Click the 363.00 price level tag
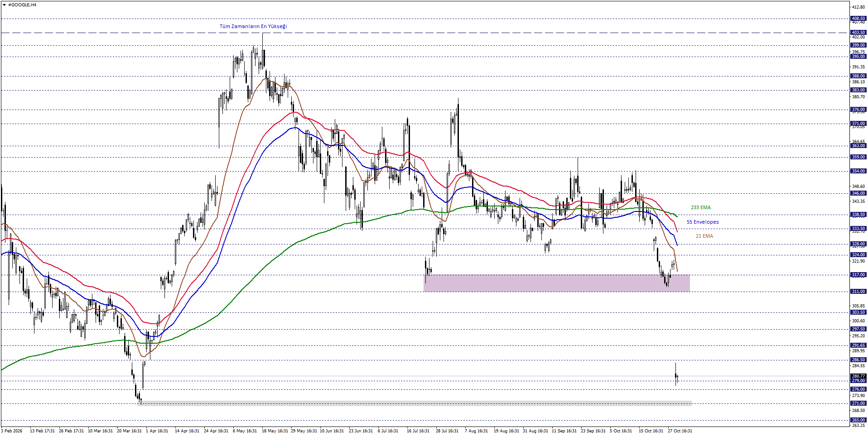Screen dimensions: 868x436 click(858, 146)
